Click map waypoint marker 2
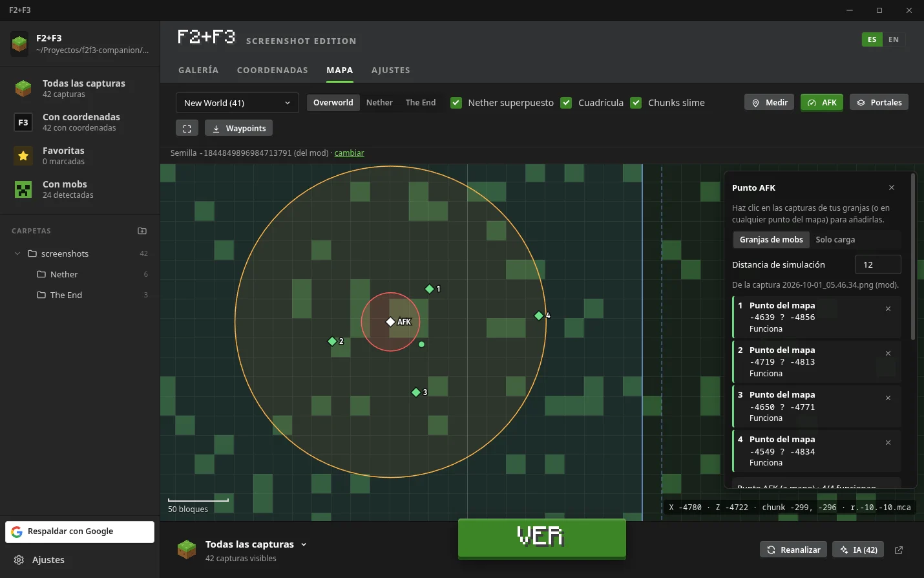924x578 pixels. [x=332, y=341]
